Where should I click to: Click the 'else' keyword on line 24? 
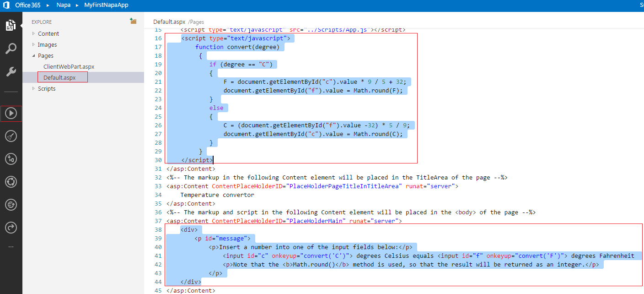tap(216, 108)
